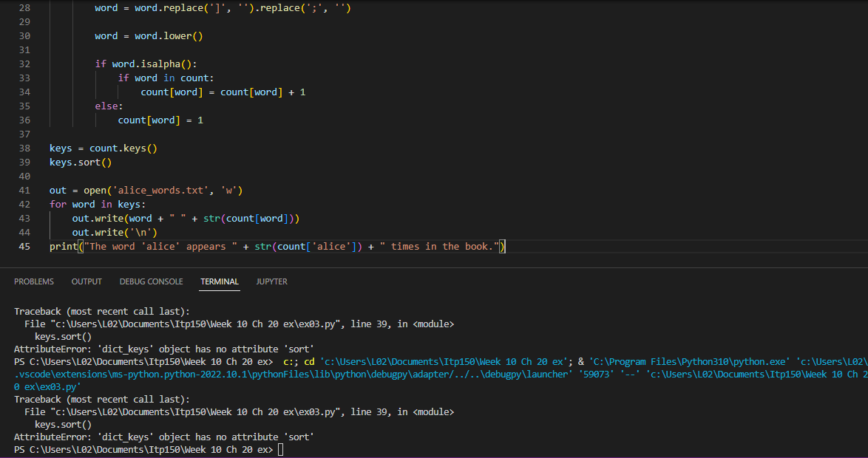Switch to the OUTPUT tab
Image resolution: width=868 pixels, height=458 pixels.
pos(87,281)
